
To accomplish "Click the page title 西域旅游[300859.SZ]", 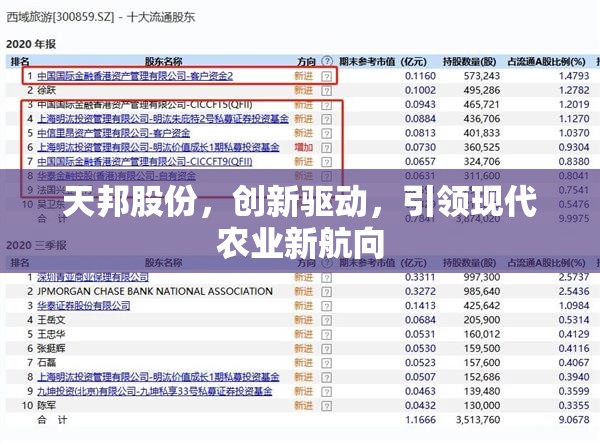I will tap(60, 17).
